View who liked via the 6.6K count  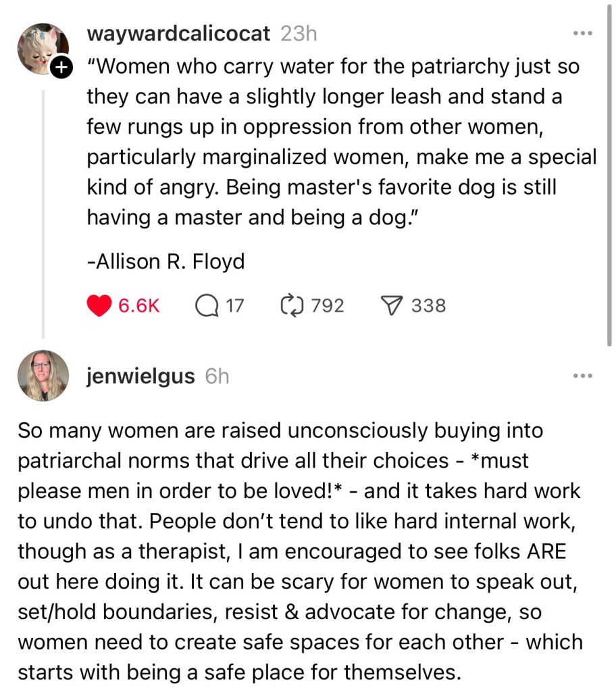pyautogui.click(x=138, y=306)
